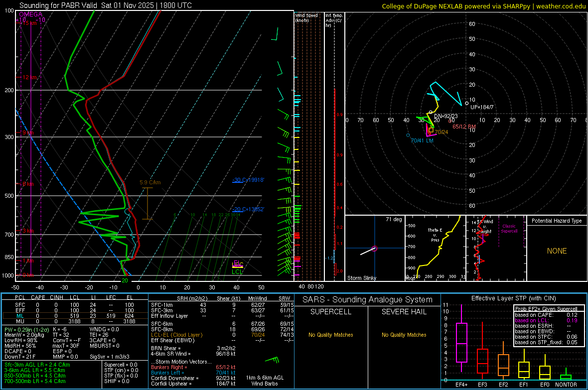Click the 700-500mb LR = 5.4 C/km row

[x=35, y=381]
